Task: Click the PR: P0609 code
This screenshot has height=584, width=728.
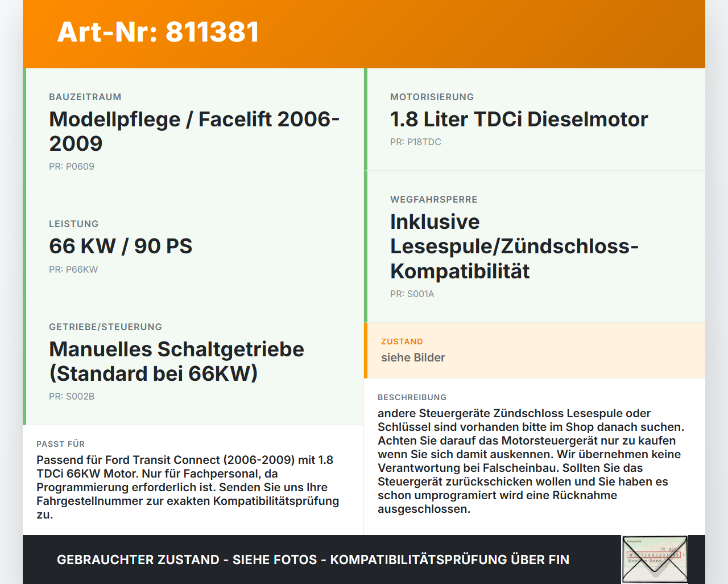Action: point(72,166)
